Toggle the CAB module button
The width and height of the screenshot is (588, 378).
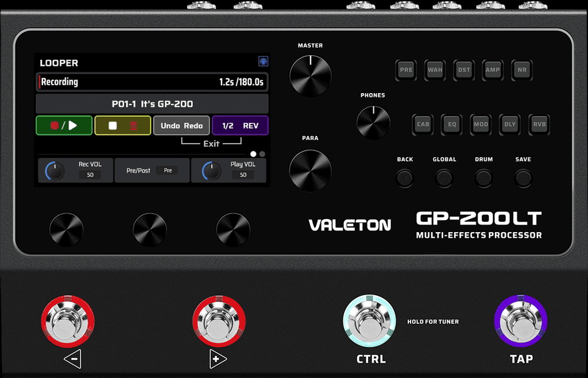[x=423, y=125]
